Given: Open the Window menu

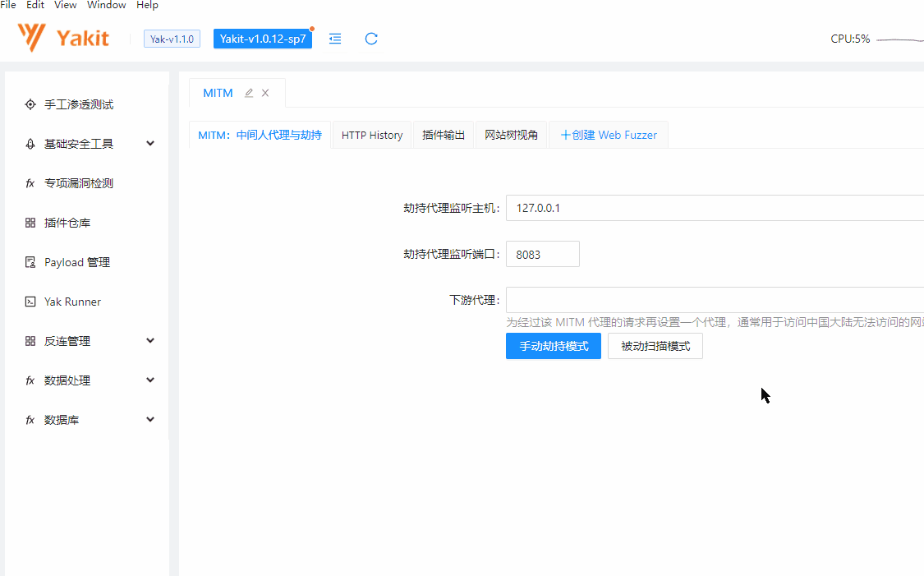Looking at the screenshot, I should (x=107, y=5).
